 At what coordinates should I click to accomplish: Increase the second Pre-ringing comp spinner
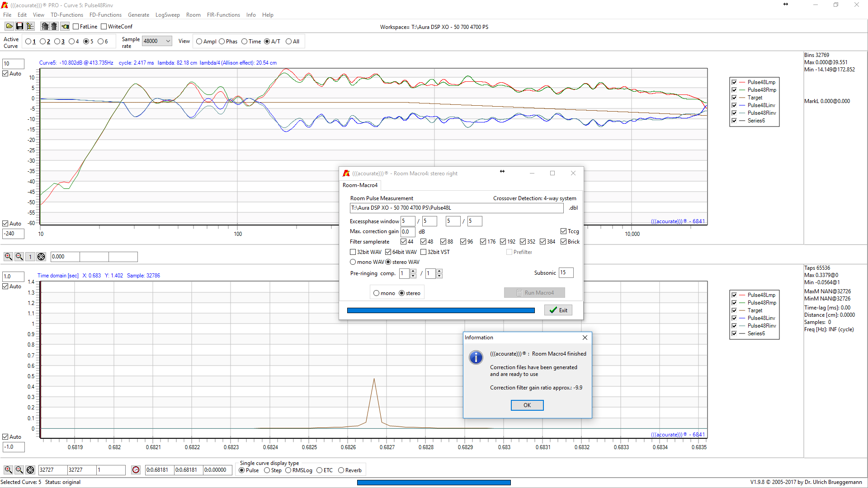tap(439, 271)
